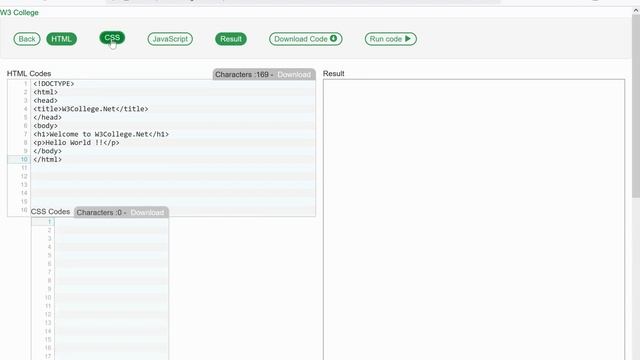
Task: Click line 1 in the CSS editor
Action: [111, 222]
